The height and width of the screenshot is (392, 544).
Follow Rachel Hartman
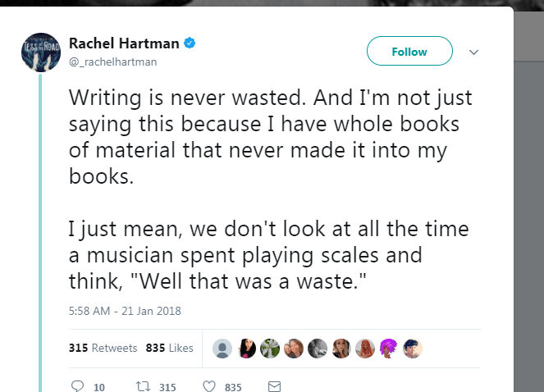coord(409,52)
